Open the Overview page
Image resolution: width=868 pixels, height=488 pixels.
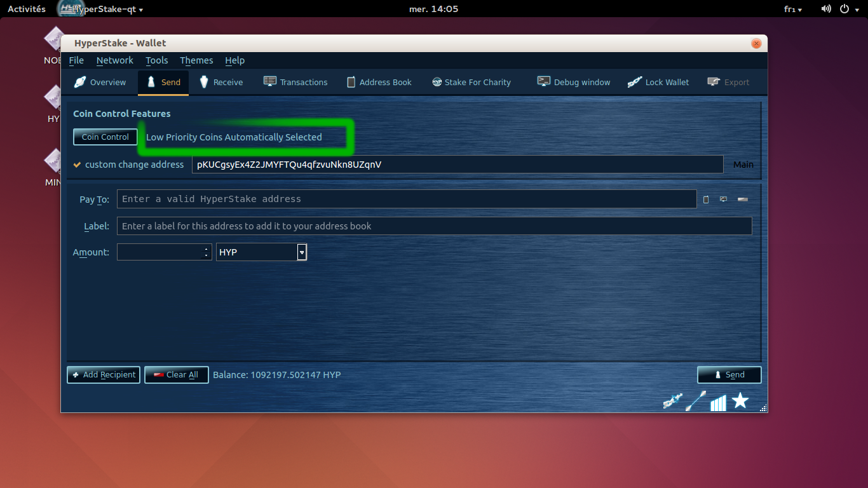(100, 83)
